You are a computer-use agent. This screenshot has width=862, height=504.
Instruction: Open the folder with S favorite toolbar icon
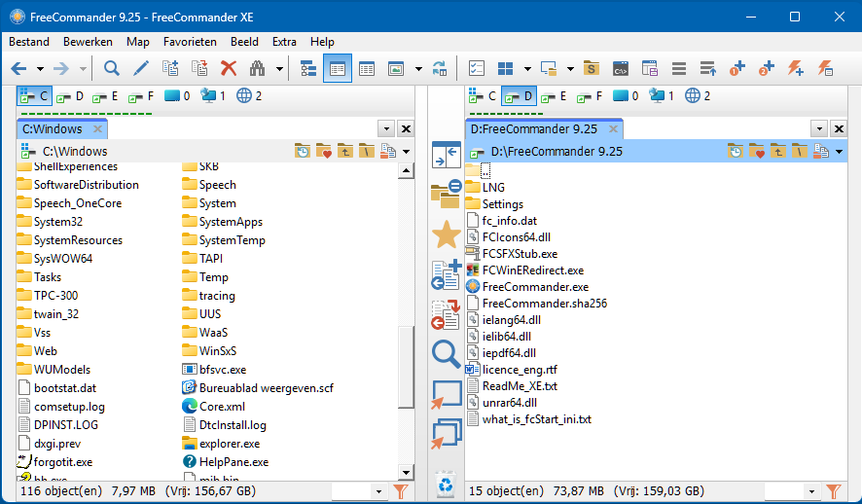[x=592, y=69]
